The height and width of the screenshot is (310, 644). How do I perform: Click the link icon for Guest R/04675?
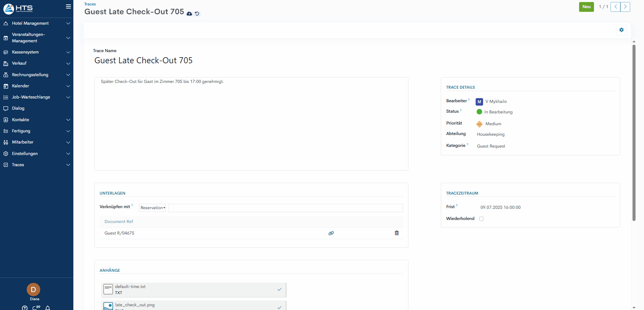tap(331, 233)
